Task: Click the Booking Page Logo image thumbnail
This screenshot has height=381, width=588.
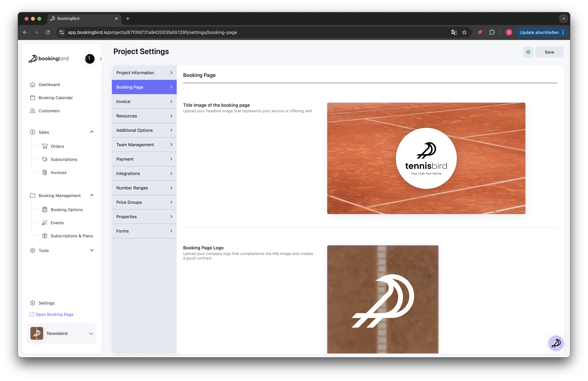Action: click(383, 299)
